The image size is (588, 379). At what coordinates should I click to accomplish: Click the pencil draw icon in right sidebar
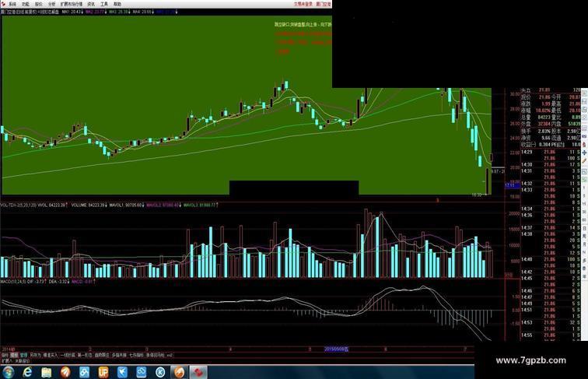tap(584, 161)
